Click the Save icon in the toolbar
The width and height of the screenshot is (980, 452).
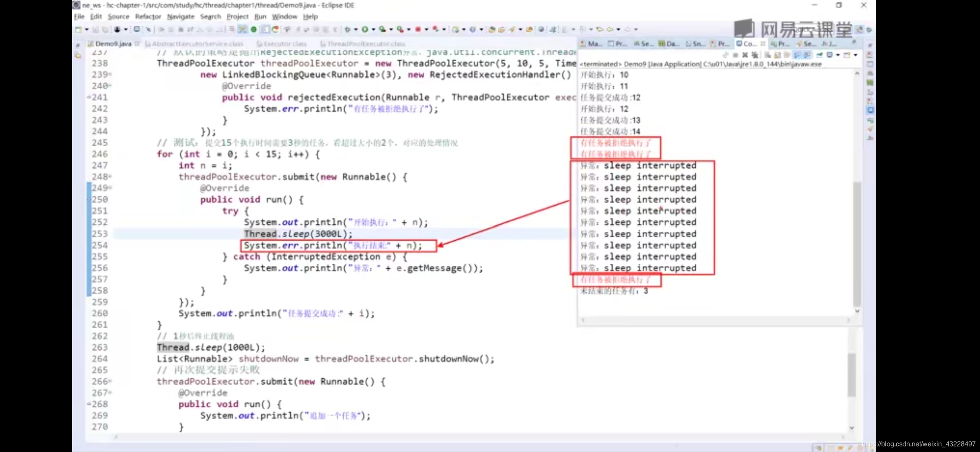click(x=95, y=29)
